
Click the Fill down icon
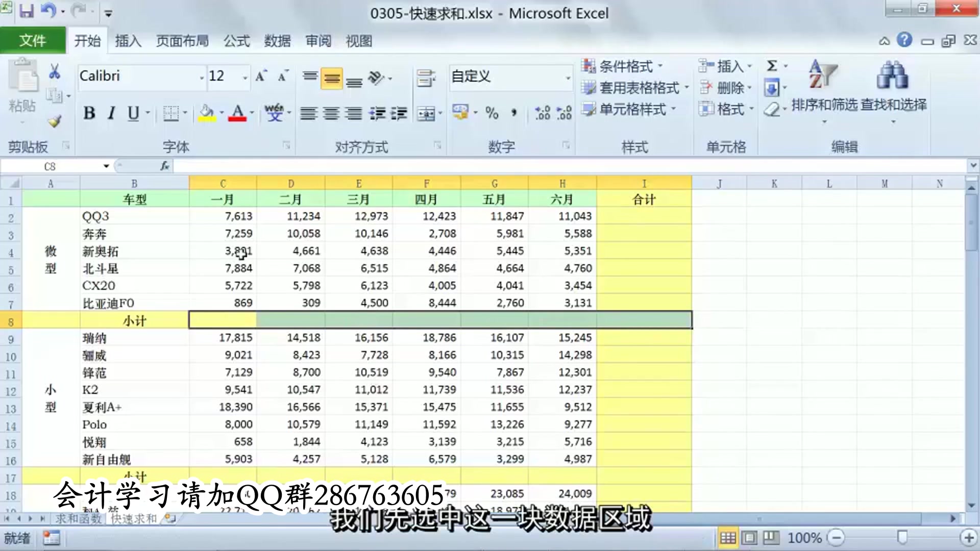[771, 88]
